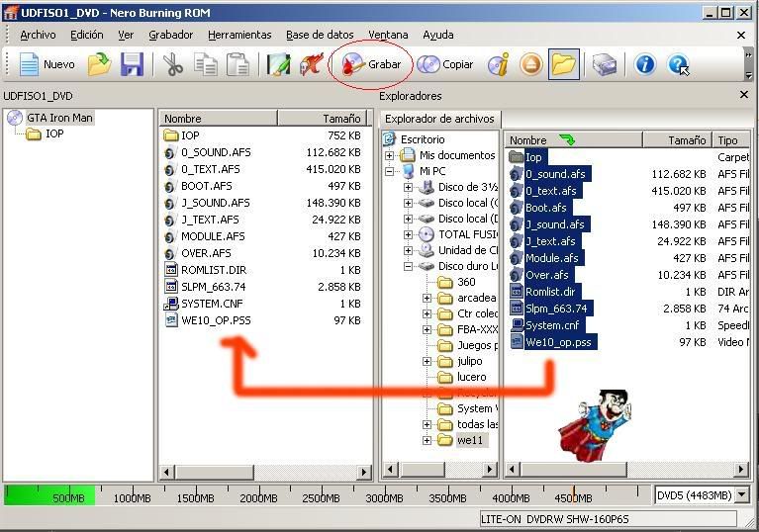Screen dimensions: 759x532
Task: Save compilation with the floppy disk icon
Action: (x=132, y=64)
